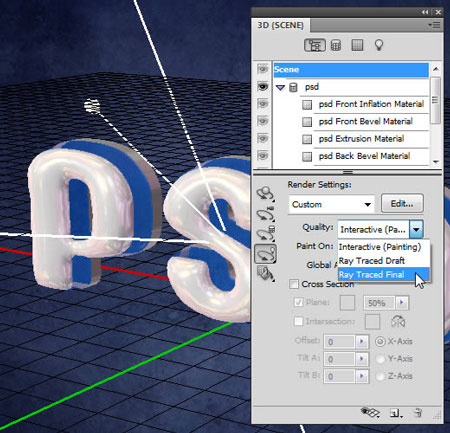Choose Ray Traced Draft quality option
Image resolution: width=450 pixels, height=433 pixels.
click(384, 261)
